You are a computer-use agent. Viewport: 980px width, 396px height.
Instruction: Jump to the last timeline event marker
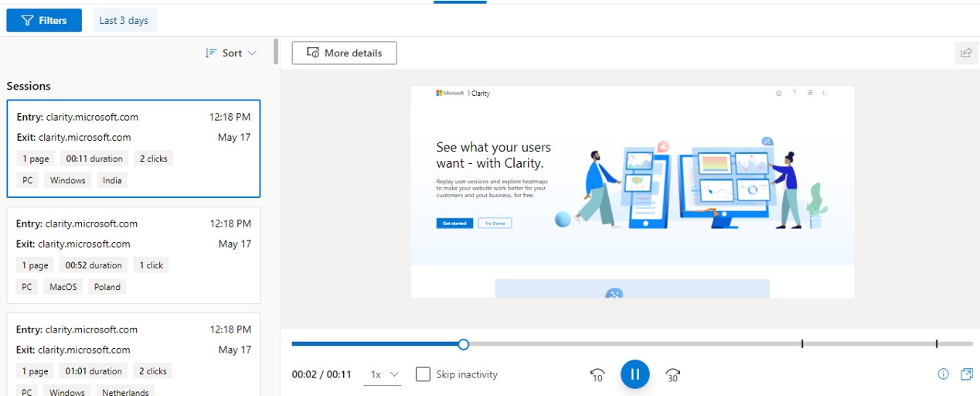[937, 343]
